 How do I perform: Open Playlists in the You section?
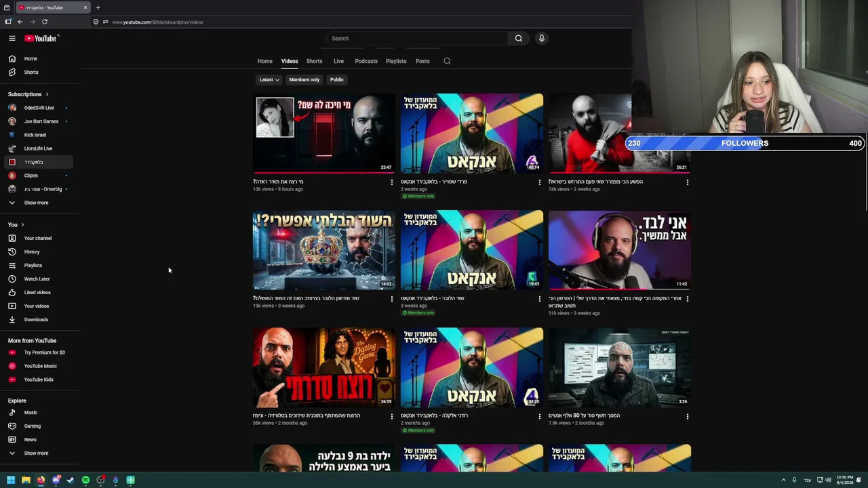pyautogui.click(x=39, y=266)
